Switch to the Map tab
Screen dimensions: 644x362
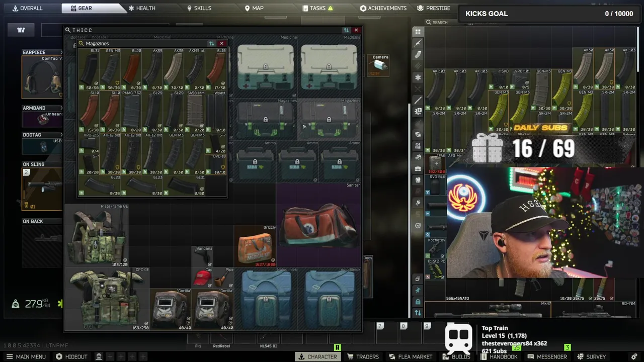click(254, 8)
